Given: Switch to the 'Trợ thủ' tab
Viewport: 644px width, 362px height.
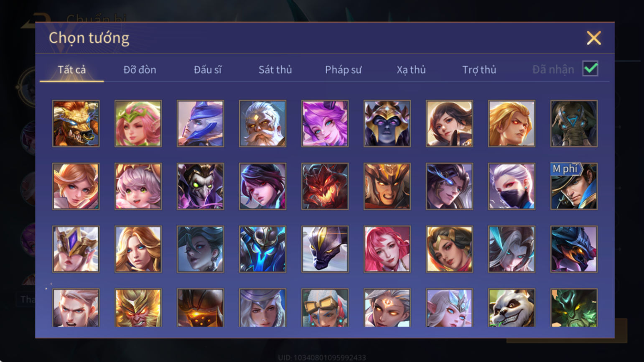Looking at the screenshot, I should click(x=479, y=69).
